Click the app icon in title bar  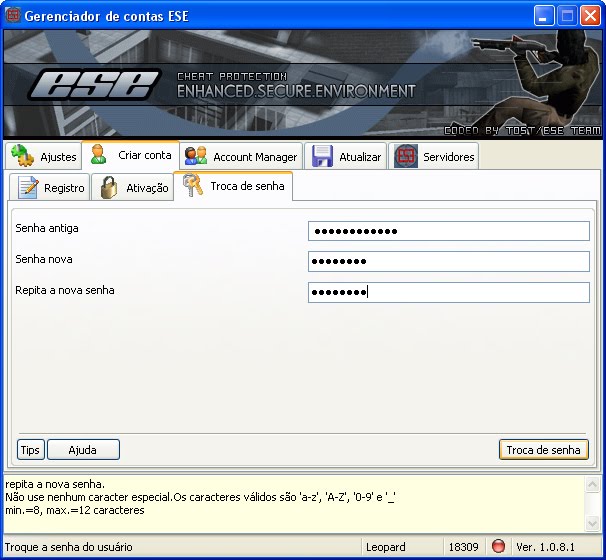(x=13, y=16)
